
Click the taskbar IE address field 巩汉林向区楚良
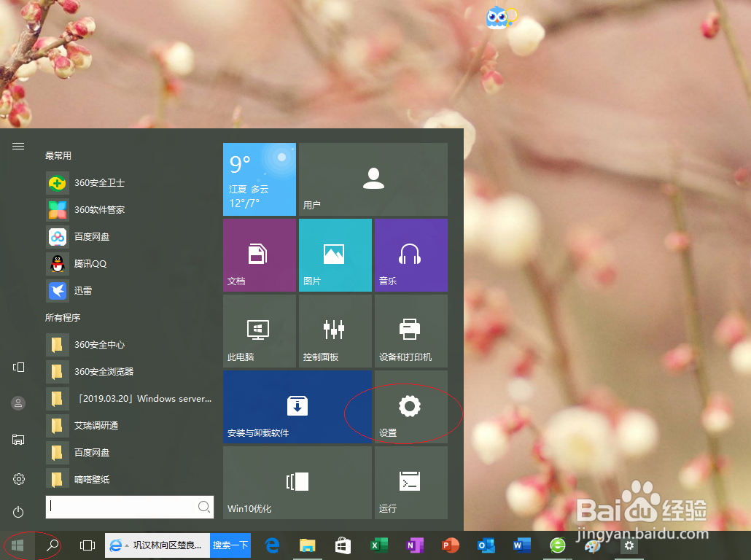(x=157, y=545)
